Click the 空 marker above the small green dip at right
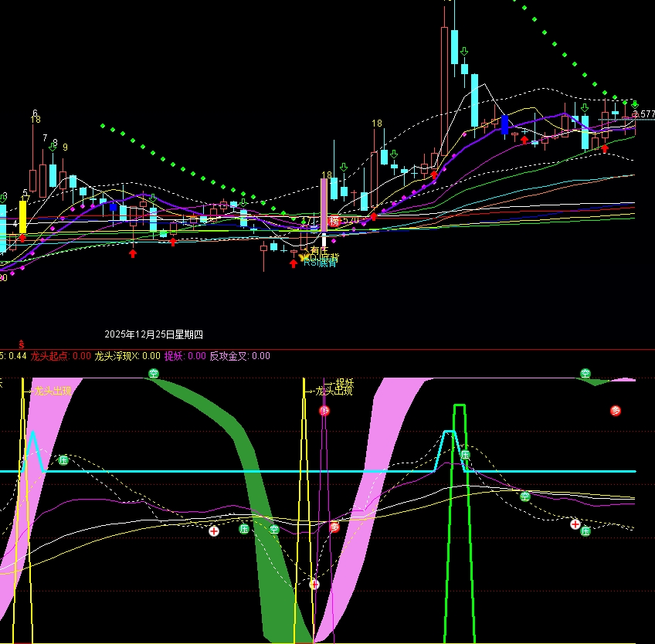This screenshot has height=644, width=655. (x=585, y=374)
